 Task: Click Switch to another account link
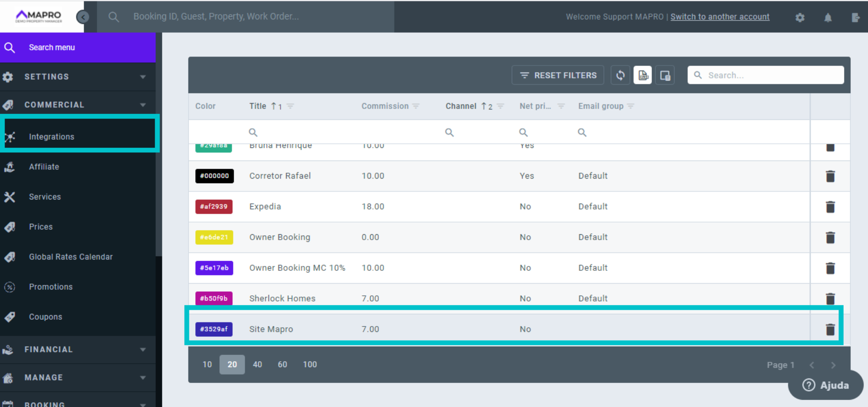point(720,17)
